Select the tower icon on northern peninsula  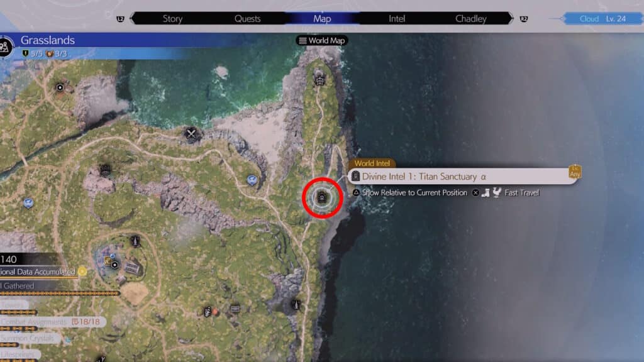click(x=319, y=78)
